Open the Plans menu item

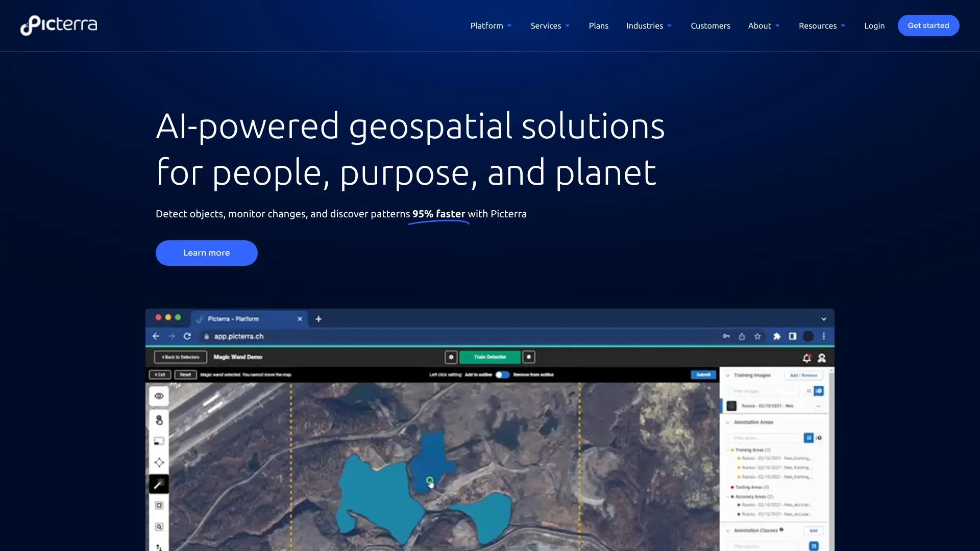(x=598, y=26)
